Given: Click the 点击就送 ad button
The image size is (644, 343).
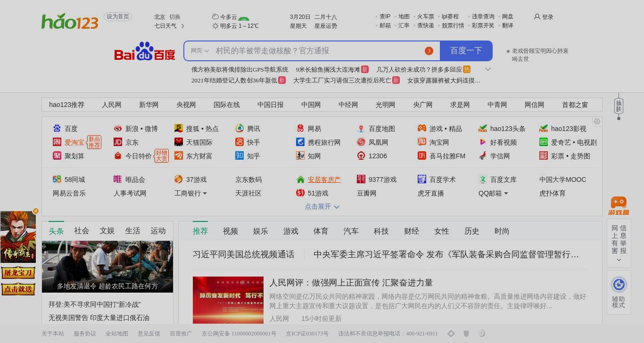Looking at the screenshot, I should pos(18,289).
